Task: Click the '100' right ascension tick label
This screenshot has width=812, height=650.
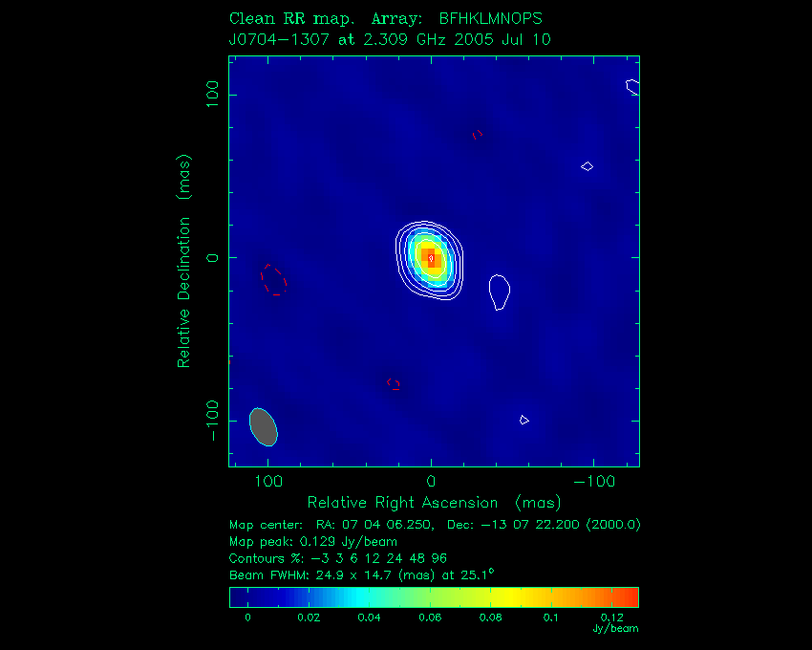Action: pyautogui.click(x=268, y=482)
